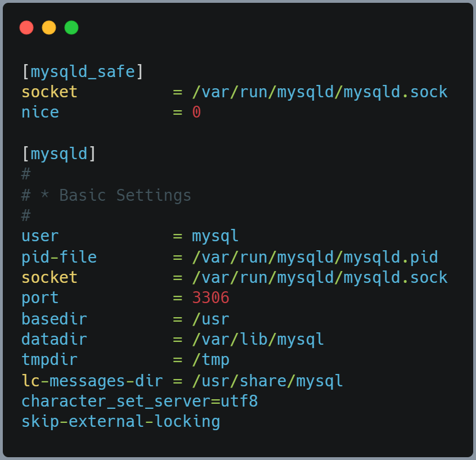
Task: Click the /usr/share/mysql path value
Action: 267,381
